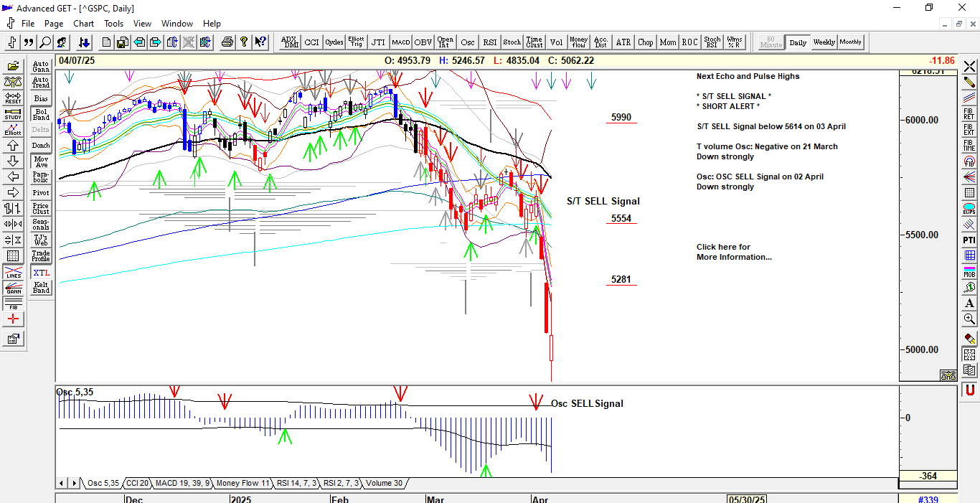
Task: Toggle the Mov Ave overlay button
Action: [41, 161]
